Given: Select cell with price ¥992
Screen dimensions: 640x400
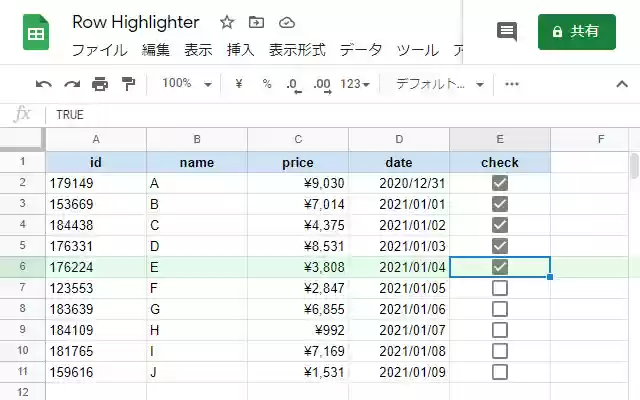Looking at the screenshot, I should tap(298, 330).
